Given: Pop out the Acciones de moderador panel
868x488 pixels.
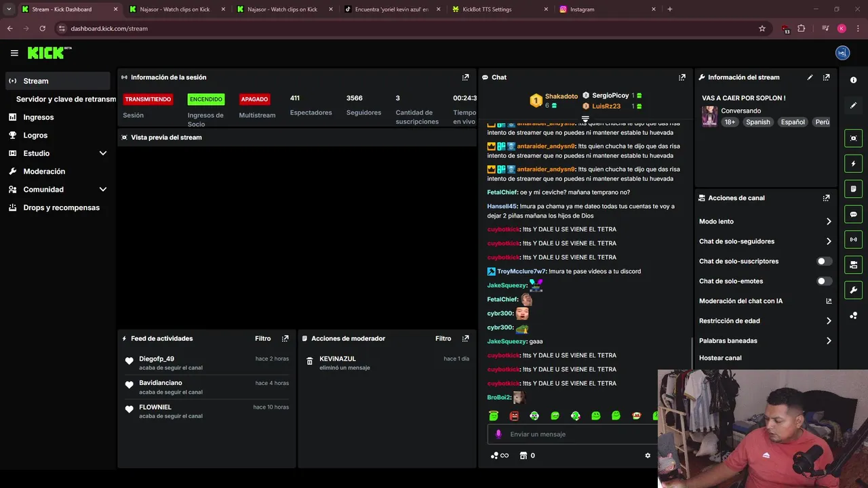Looking at the screenshot, I should click(465, 338).
